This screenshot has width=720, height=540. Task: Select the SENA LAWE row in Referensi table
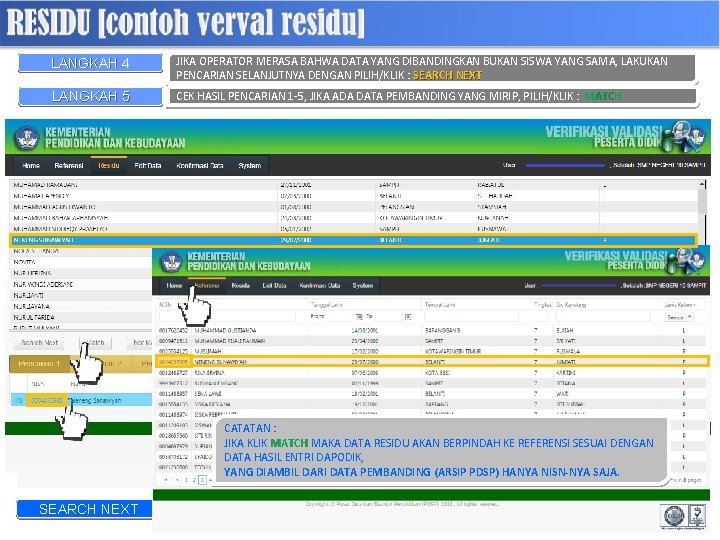[431, 394]
